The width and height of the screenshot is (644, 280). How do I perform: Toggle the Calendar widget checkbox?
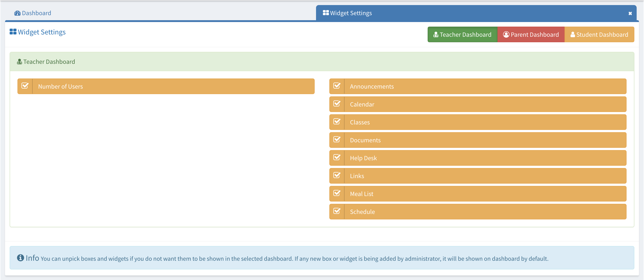[x=337, y=104]
